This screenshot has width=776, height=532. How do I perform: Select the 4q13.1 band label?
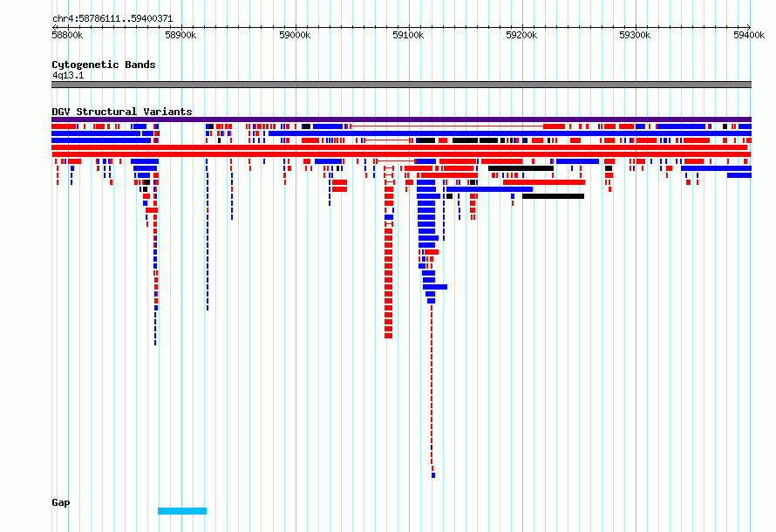[x=68, y=76]
